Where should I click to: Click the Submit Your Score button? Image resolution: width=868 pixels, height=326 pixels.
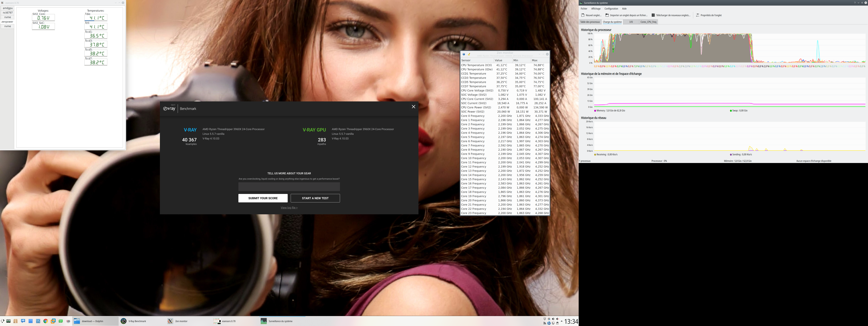[x=263, y=198]
